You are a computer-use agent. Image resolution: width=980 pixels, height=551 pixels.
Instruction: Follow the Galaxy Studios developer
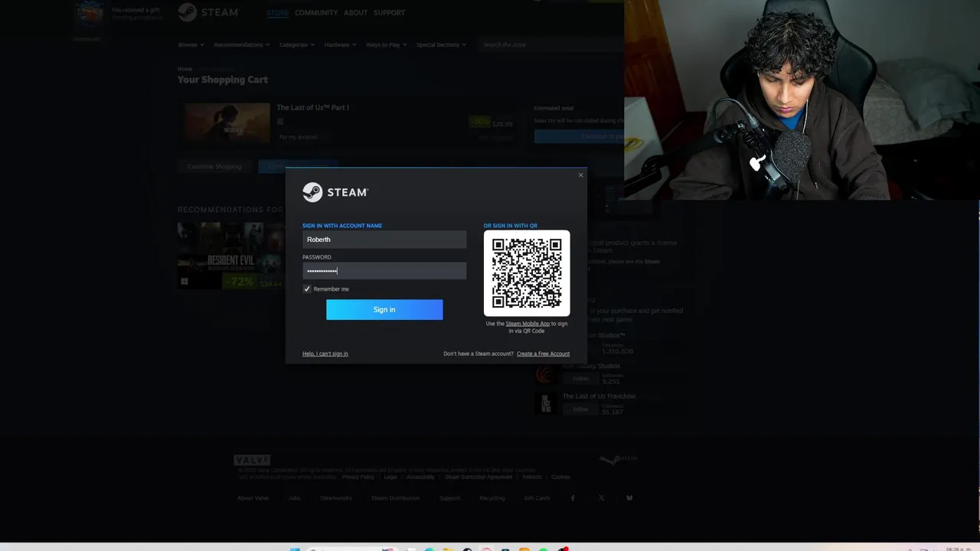point(581,379)
